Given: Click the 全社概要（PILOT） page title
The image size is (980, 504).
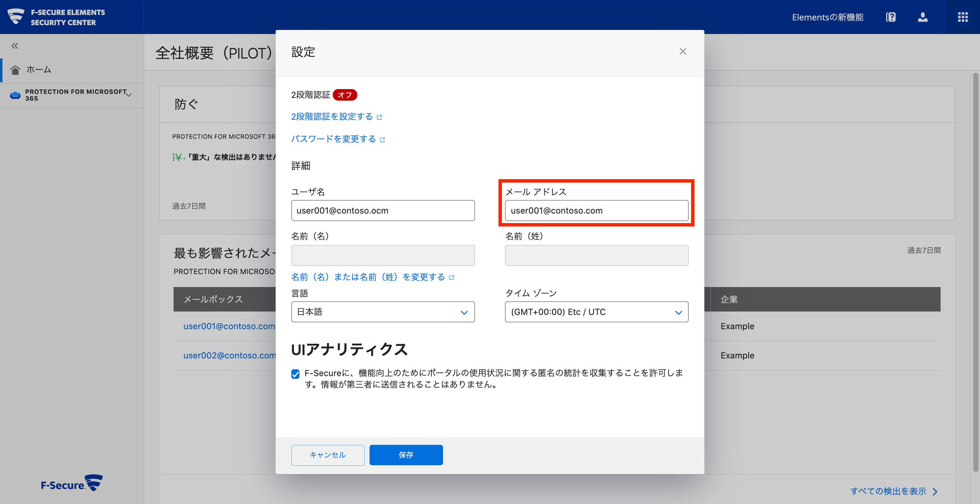Looking at the screenshot, I should (x=214, y=53).
